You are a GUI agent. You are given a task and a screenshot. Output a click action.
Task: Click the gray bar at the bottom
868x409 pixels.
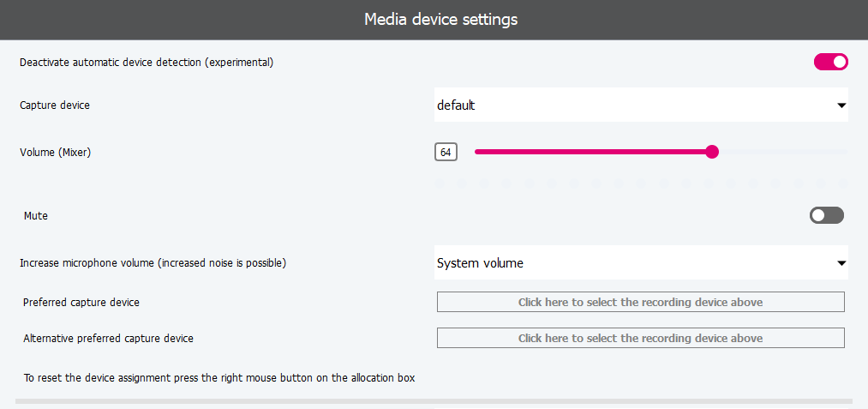(x=434, y=401)
